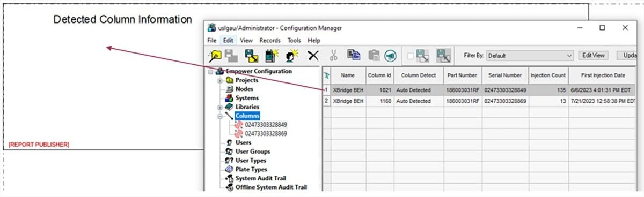Click the Edit View button
The image size is (644, 197).
click(x=594, y=55)
